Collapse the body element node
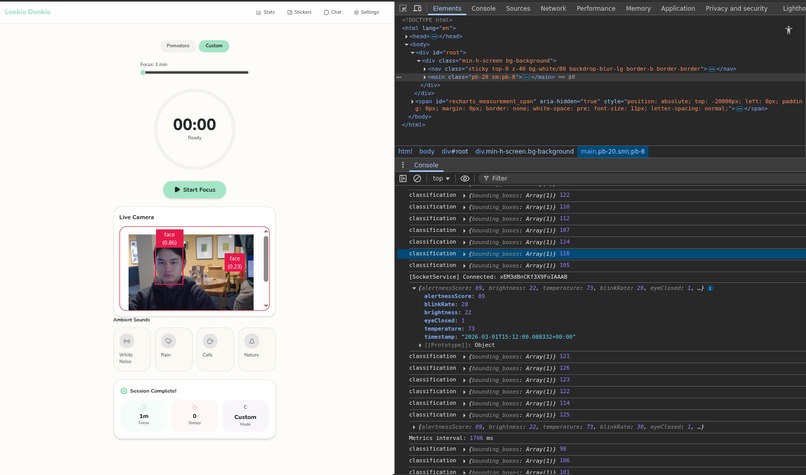The height and width of the screenshot is (475, 806). [407, 45]
